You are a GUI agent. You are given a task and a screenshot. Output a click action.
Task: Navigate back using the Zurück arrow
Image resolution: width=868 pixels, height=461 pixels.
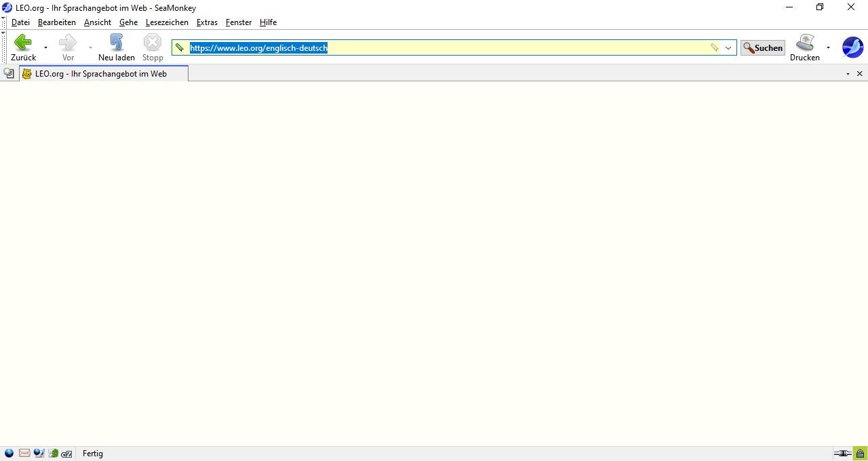(22, 43)
